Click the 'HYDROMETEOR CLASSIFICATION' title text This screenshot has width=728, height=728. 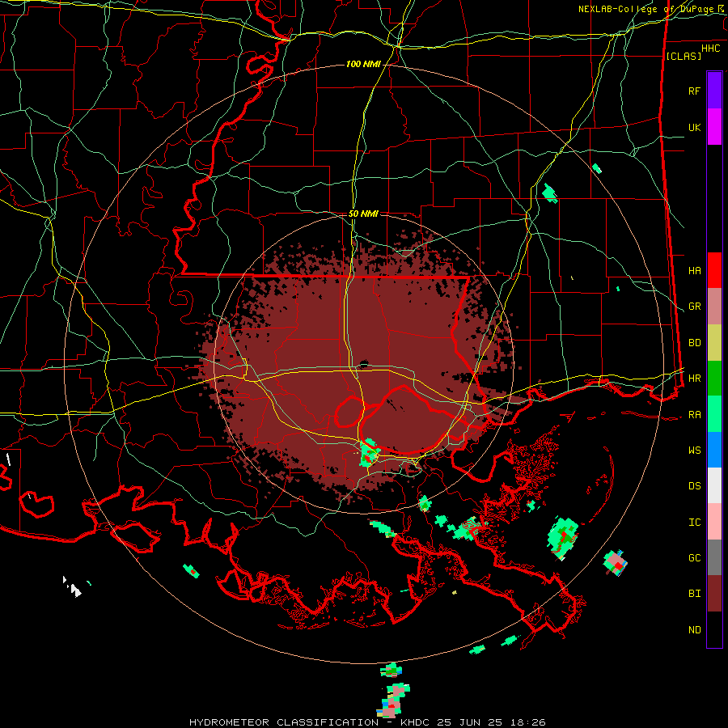[x=284, y=722]
